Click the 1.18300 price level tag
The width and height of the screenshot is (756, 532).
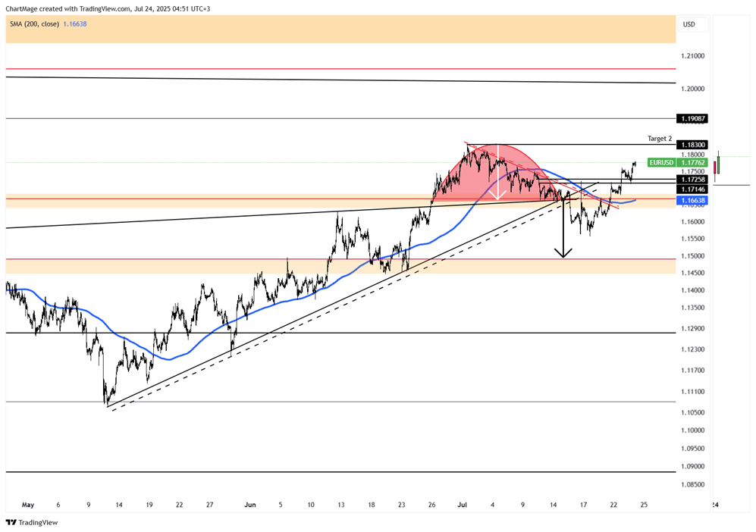[693, 145]
